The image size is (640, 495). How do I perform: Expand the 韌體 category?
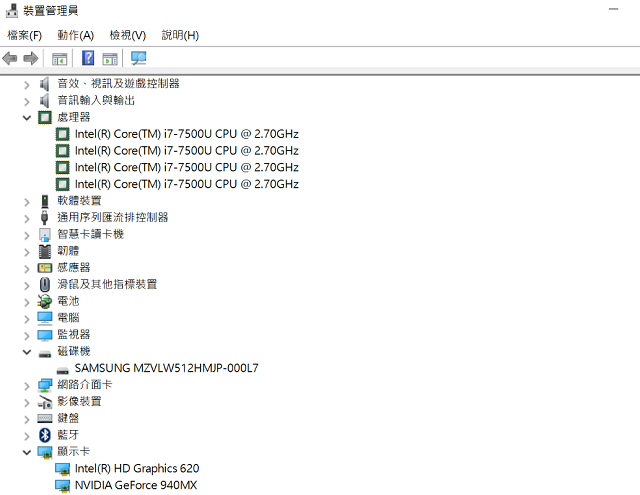27,252
